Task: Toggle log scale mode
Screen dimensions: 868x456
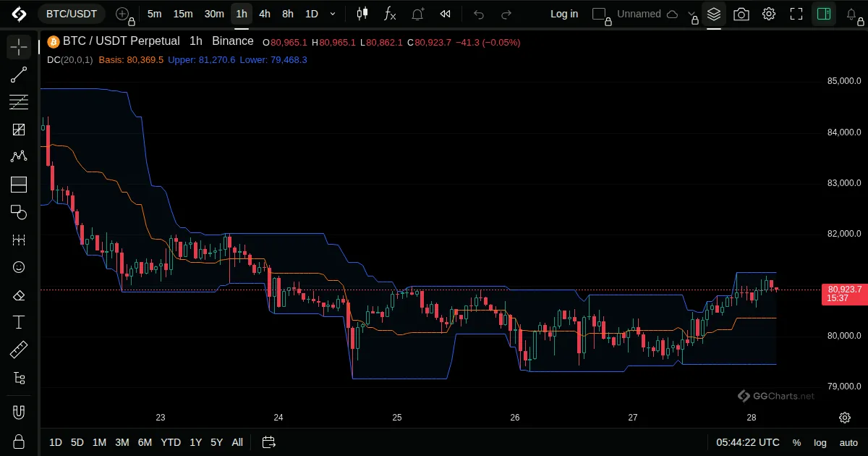Action: click(820, 442)
